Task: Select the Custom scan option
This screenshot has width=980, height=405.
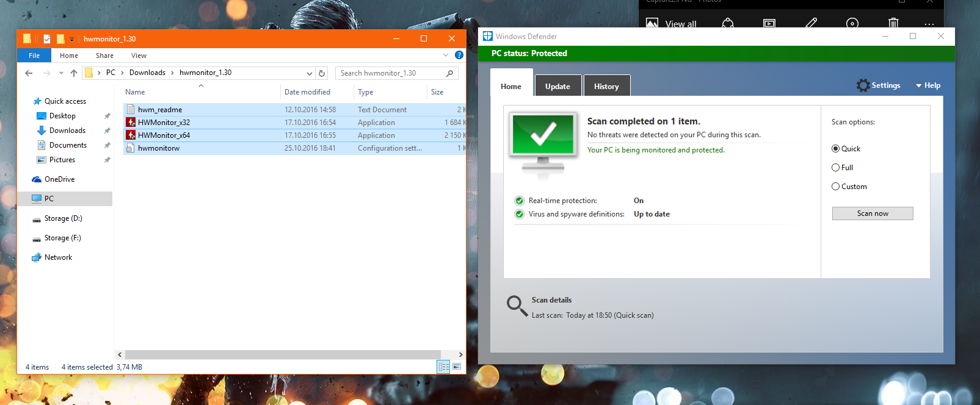Action: click(x=849, y=187)
